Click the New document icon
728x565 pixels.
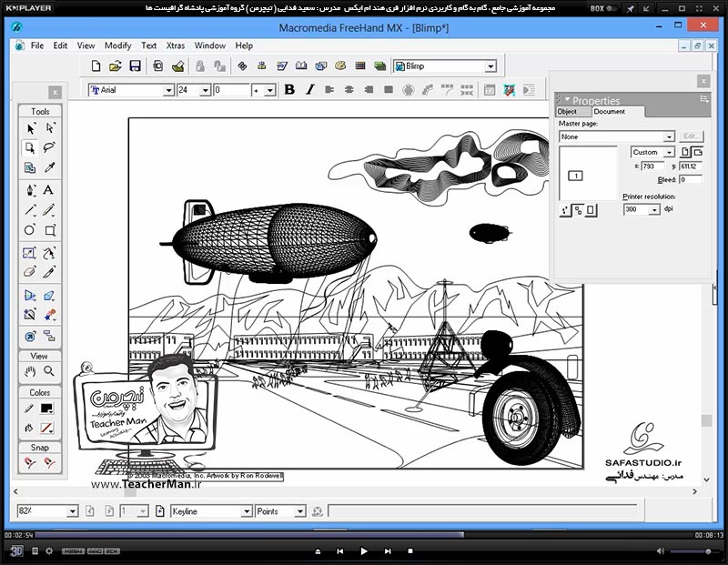[96, 66]
